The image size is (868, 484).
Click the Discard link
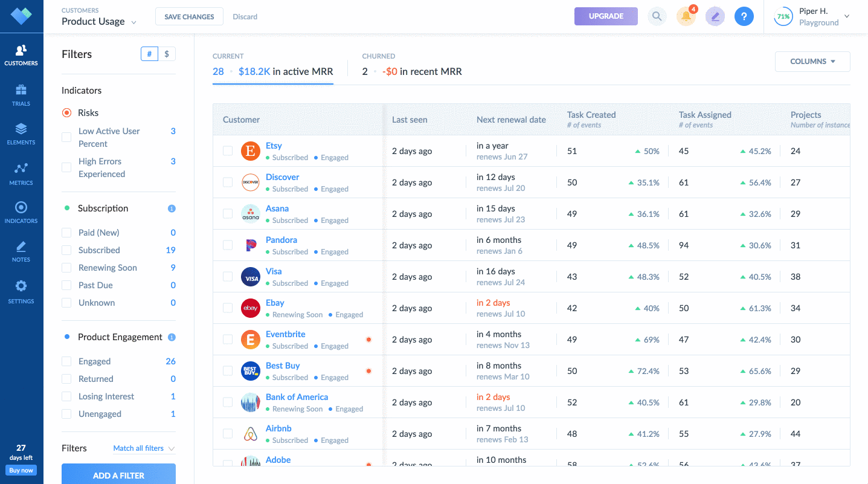point(245,17)
